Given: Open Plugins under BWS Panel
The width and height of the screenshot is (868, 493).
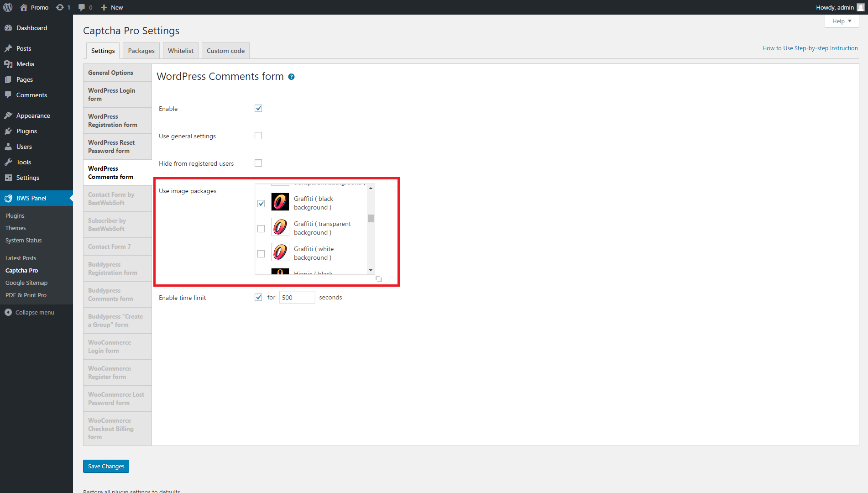Looking at the screenshot, I should coord(15,215).
